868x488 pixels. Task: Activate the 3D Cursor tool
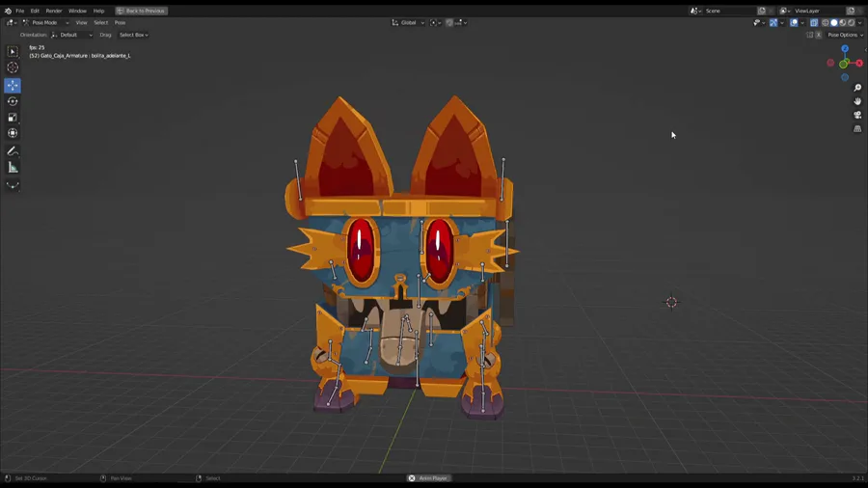tap(13, 68)
